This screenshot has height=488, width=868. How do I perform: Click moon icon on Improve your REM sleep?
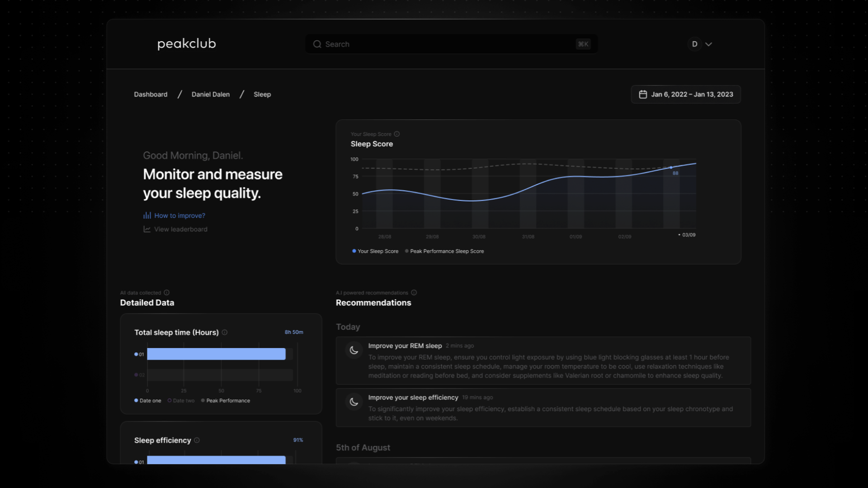(354, 350)
